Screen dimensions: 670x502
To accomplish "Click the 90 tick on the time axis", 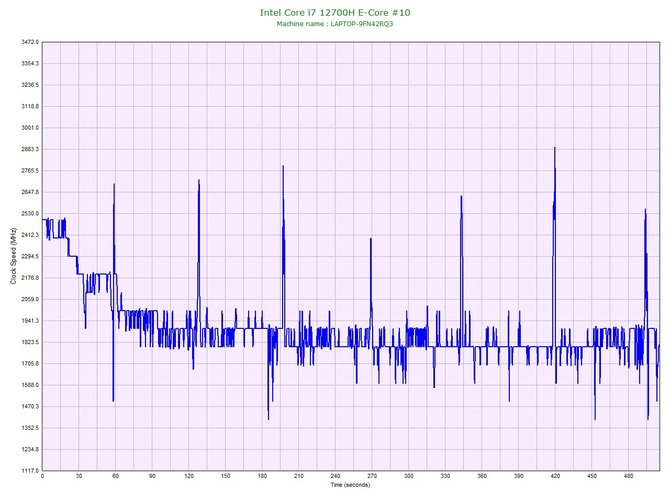I will (x=152, y=476).
